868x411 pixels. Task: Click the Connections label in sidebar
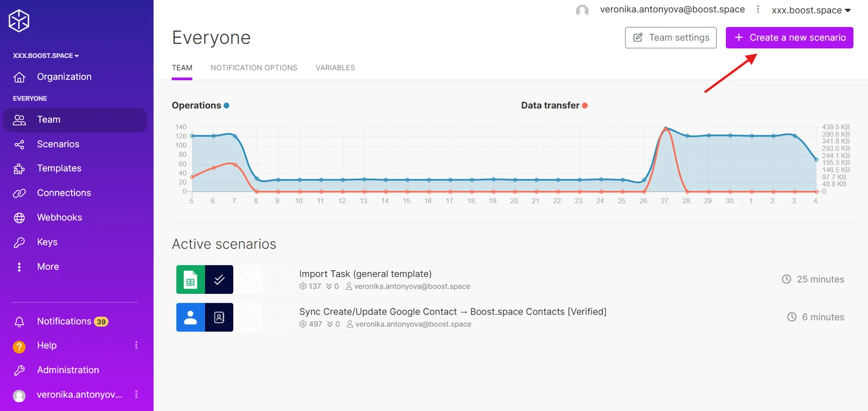pyautogui.click(x=64, y=193)
